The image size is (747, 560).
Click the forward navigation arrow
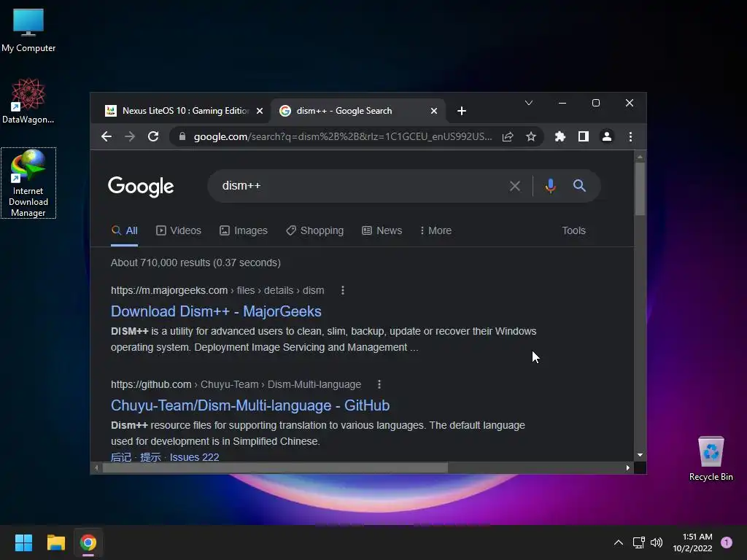[x=130, y=136]
